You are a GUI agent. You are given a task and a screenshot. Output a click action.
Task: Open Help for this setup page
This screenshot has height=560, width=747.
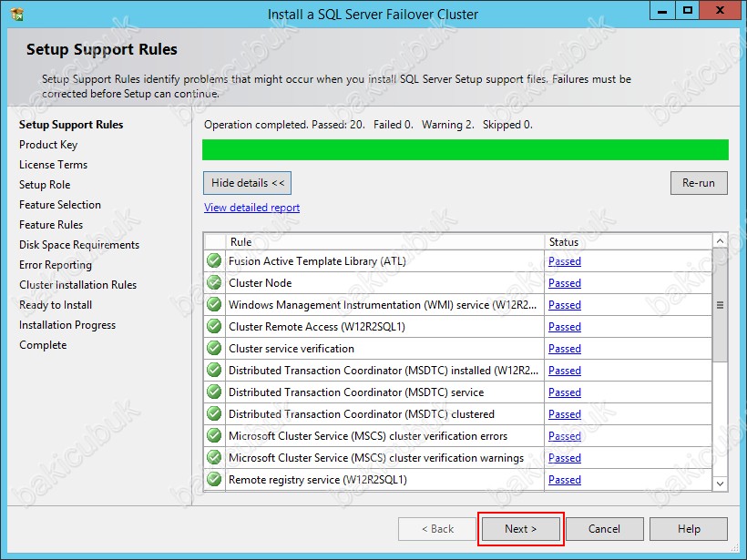pyautogui.click(x=689, y=529)
